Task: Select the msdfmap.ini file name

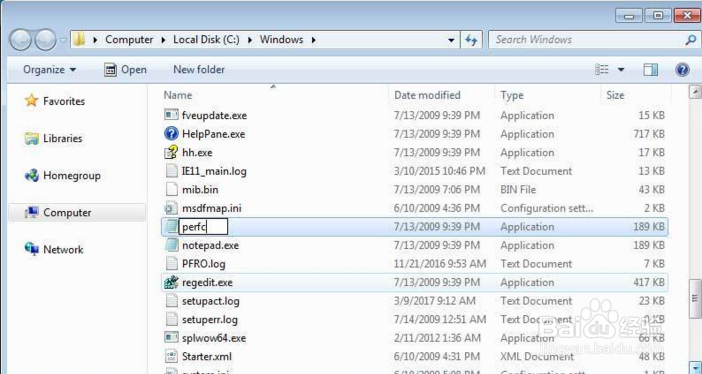Action: (x=212, y=208)
